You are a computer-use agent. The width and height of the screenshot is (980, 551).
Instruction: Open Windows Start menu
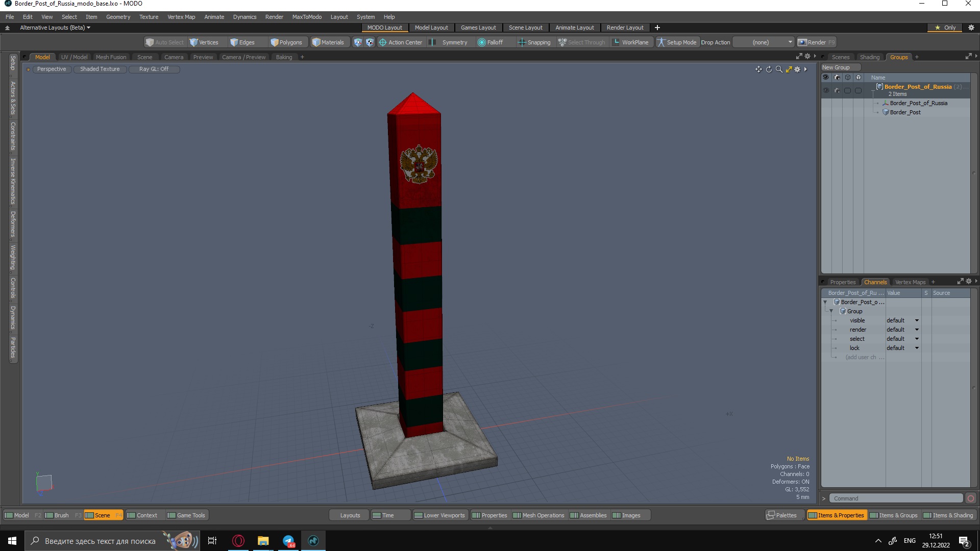pos(12,541)
